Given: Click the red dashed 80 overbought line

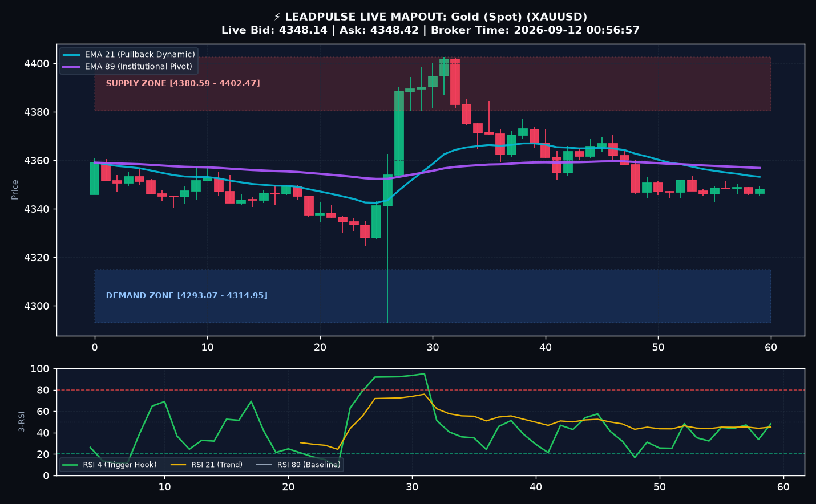Looking at the screenshot, I should (430, 390).
